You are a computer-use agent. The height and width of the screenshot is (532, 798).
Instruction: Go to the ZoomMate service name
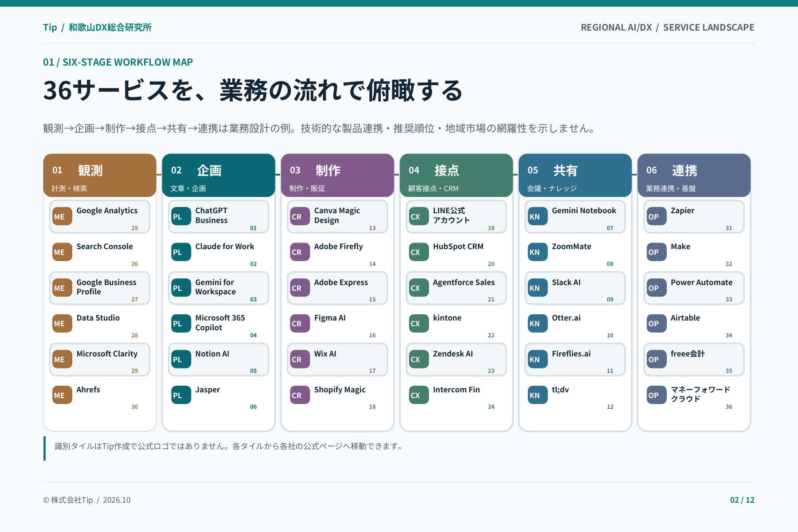click(x=571, y=246)
